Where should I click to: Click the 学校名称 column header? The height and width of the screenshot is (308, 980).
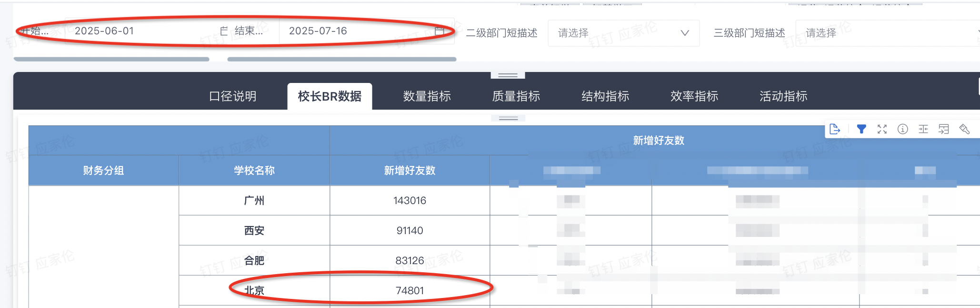tap(254, 171)
